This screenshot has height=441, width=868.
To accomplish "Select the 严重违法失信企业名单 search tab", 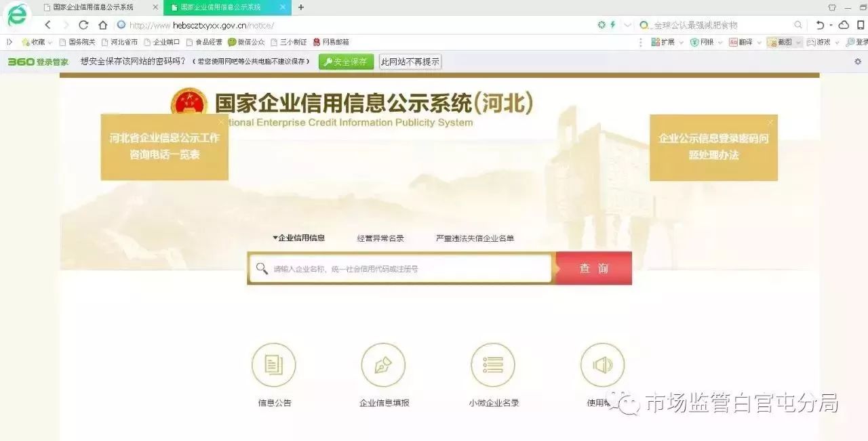I will [475, 238].
